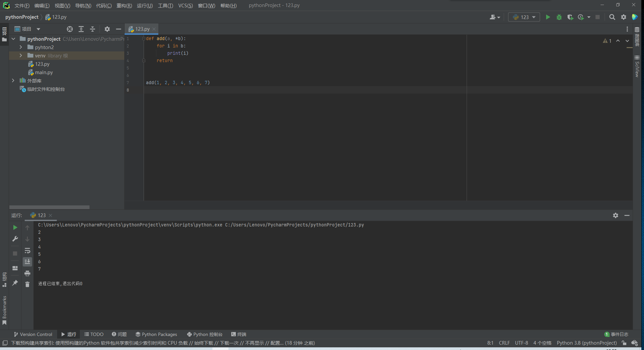Open Python 控制台 tool window
Viewport: 644px width, 350px height.
(x=205, y=334)
